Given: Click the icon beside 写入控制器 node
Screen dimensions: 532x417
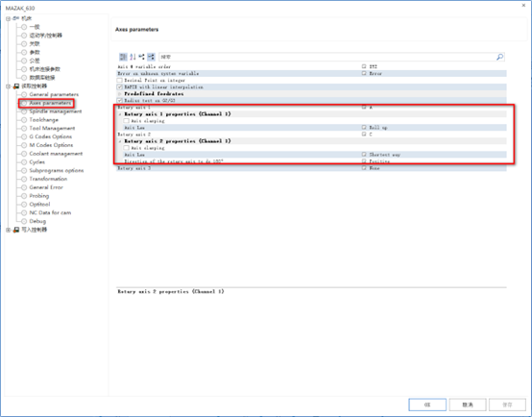Looking at the screenshot, I should coord(16,230).
